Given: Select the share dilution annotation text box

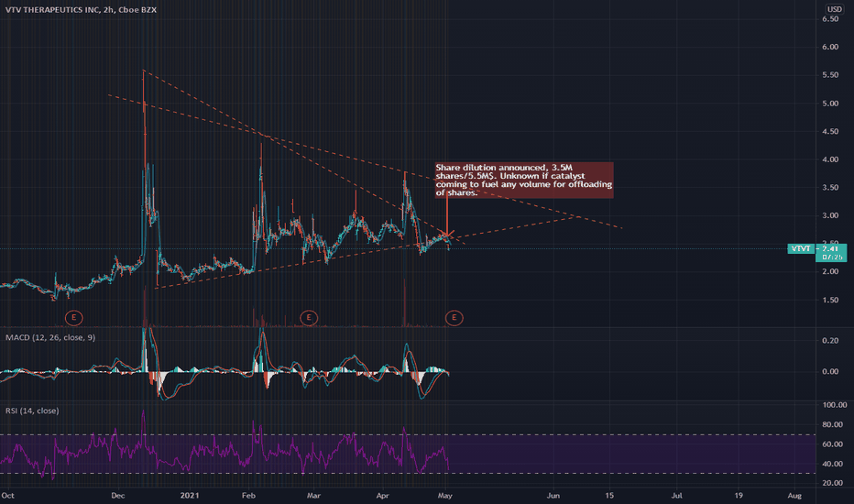Looking at the screenshot, I should [x=524, y=181].
